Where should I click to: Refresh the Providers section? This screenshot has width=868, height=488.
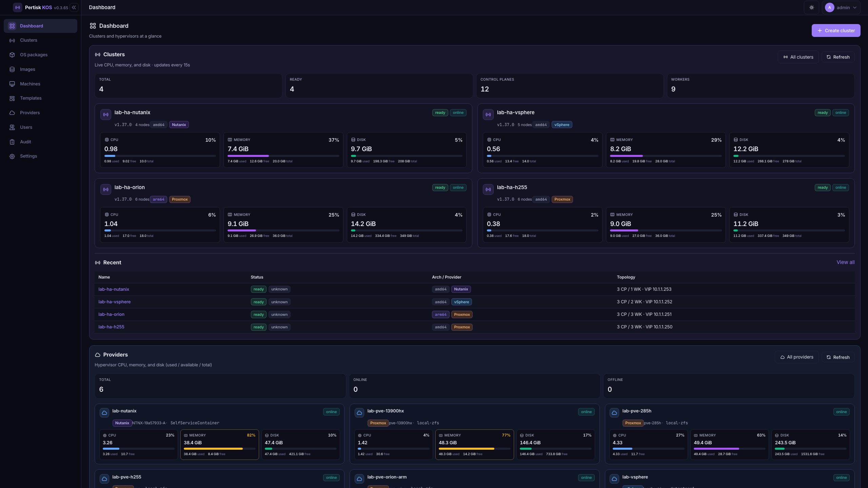tap(838, 357)
